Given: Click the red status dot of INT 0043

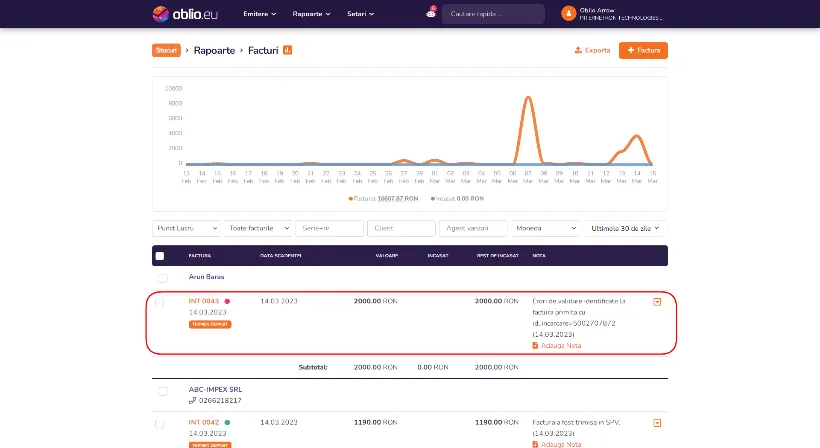Looking at the screenshot, I should pos(227,301).
